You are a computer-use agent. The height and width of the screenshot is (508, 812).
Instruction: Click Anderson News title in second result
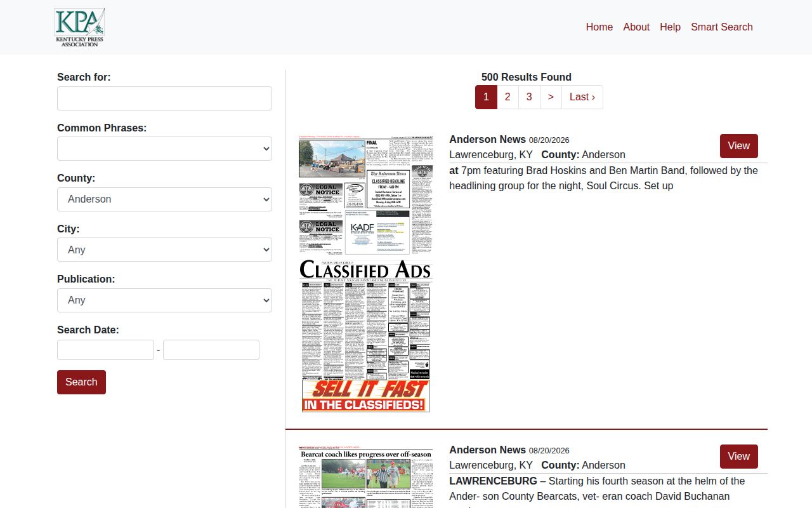click(x=488, y=450)
